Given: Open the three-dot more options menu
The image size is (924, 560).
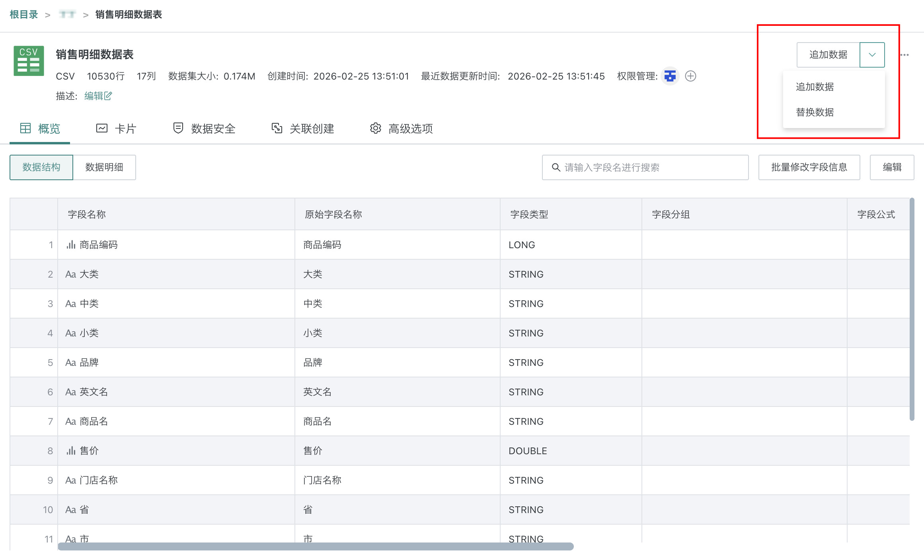Looking at the screenshot, I should click(x=905, y=55).
